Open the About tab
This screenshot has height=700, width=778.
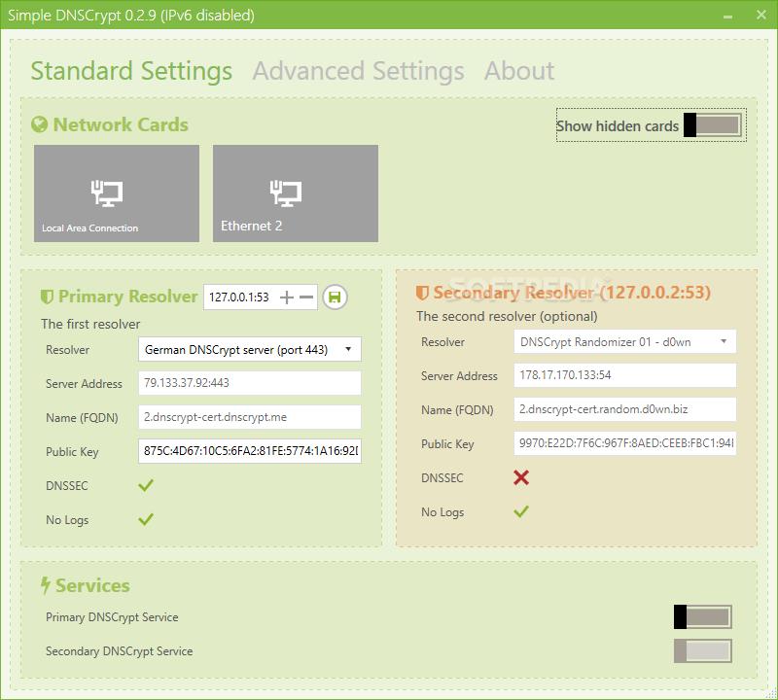[x=519, y=71]
